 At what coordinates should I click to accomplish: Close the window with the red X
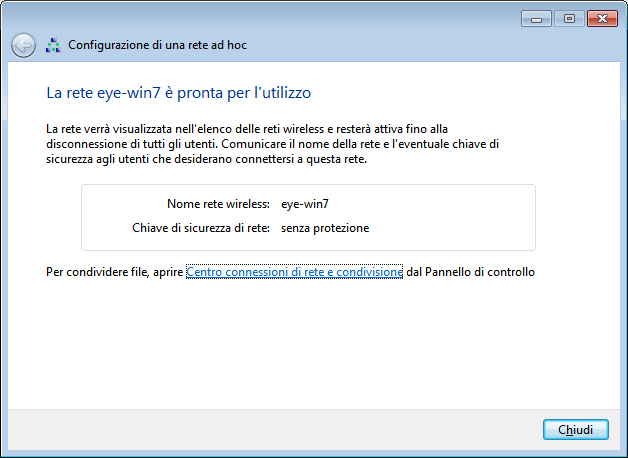click(x=602, y=19)
